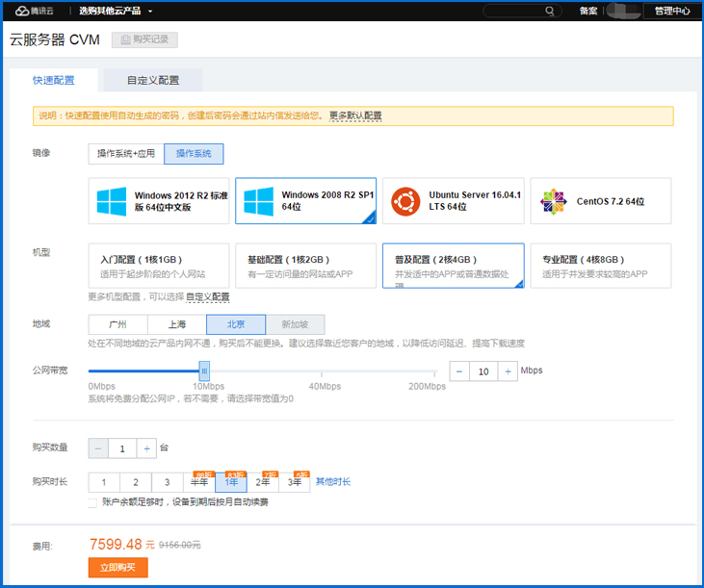Select the 新加坡 region
This screenshot has height=588, width=704.
coord(295,324)
